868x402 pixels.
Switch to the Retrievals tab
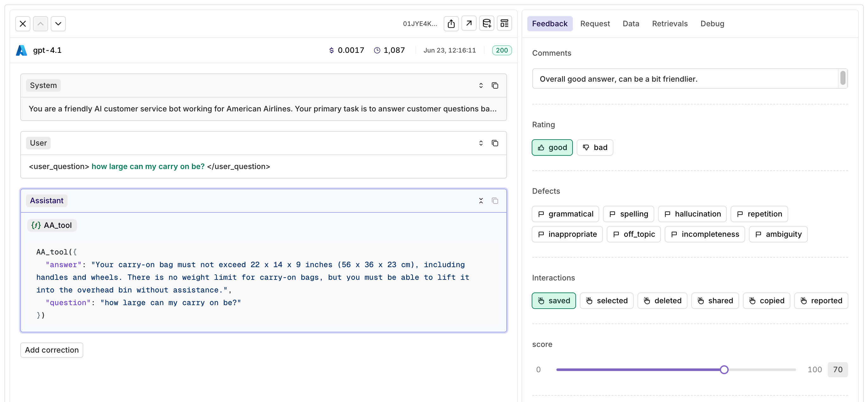point(669,23)
